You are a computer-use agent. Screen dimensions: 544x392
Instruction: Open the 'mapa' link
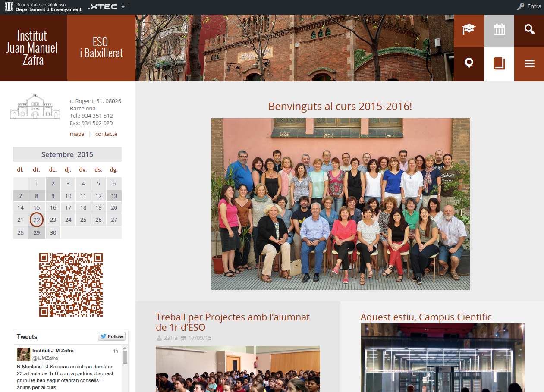click(x=77, y=134)
